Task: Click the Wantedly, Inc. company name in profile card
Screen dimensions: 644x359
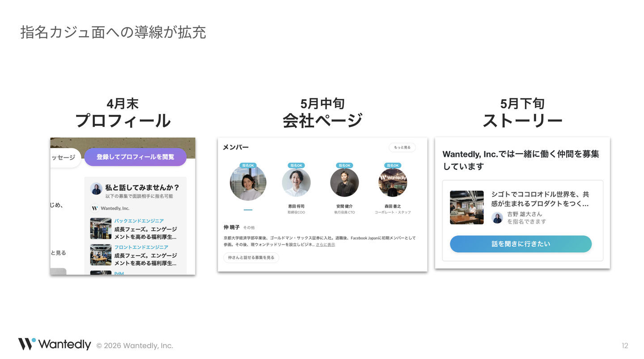Action: click(115, 208)
